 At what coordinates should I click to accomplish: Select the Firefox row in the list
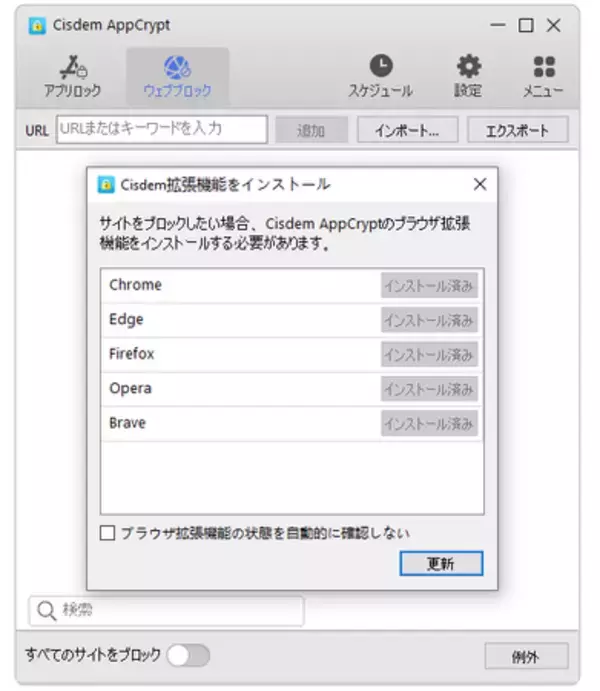(x=240, y=354)
